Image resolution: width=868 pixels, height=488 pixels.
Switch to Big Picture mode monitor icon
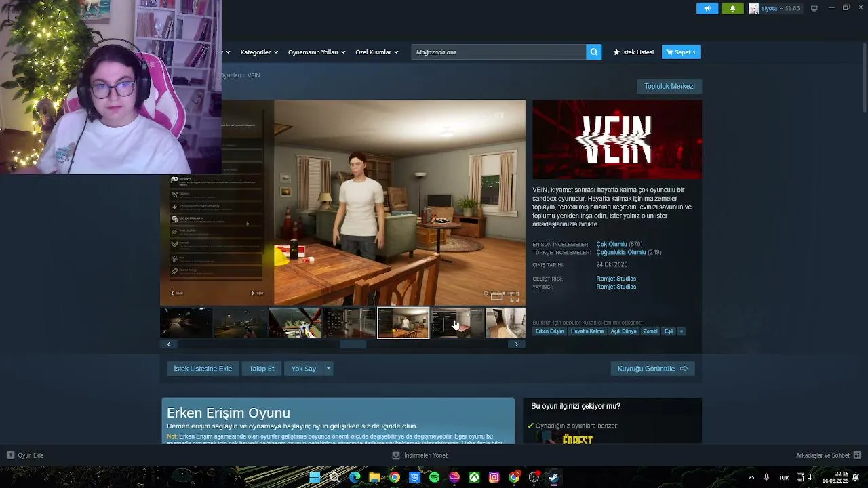[814, 8]
